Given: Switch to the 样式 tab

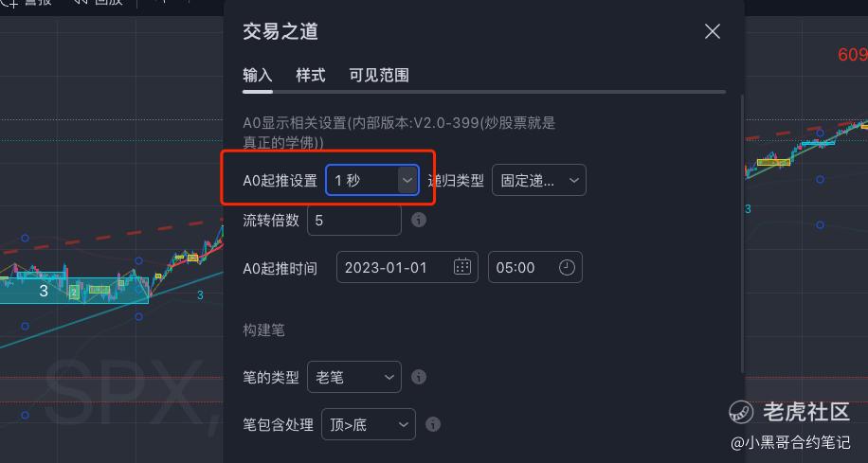Looking at the screenshot, I should pos(311,75).
